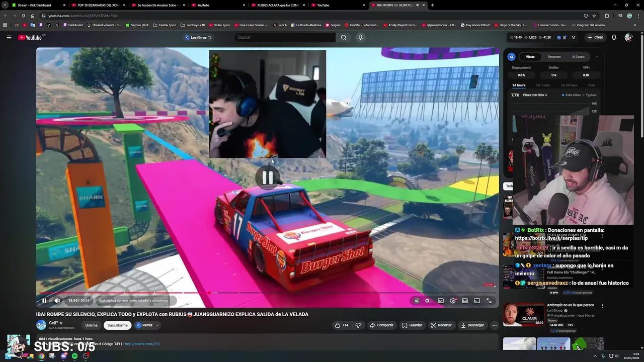Open Discord from the taskbar
The height and width of the screenshot is (362, 644).
64,356
